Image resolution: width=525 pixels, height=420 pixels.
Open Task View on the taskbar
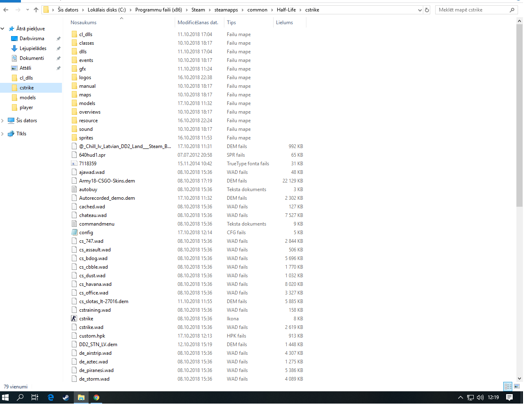[x=35, y=397]
